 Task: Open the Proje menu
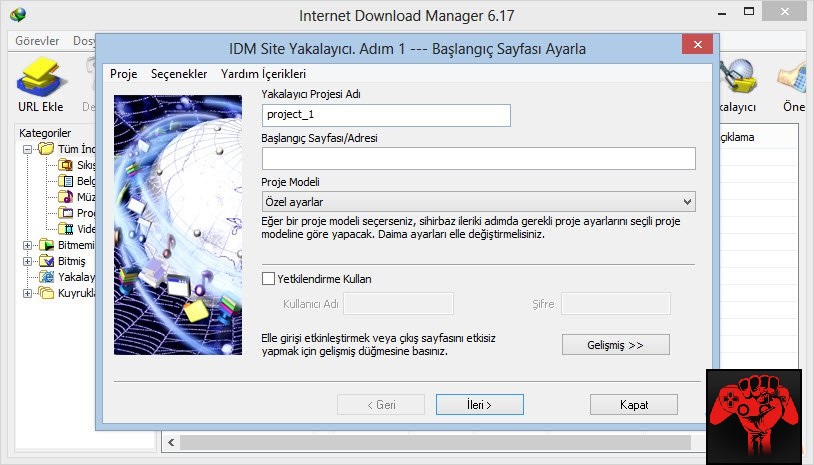point(124,74)
